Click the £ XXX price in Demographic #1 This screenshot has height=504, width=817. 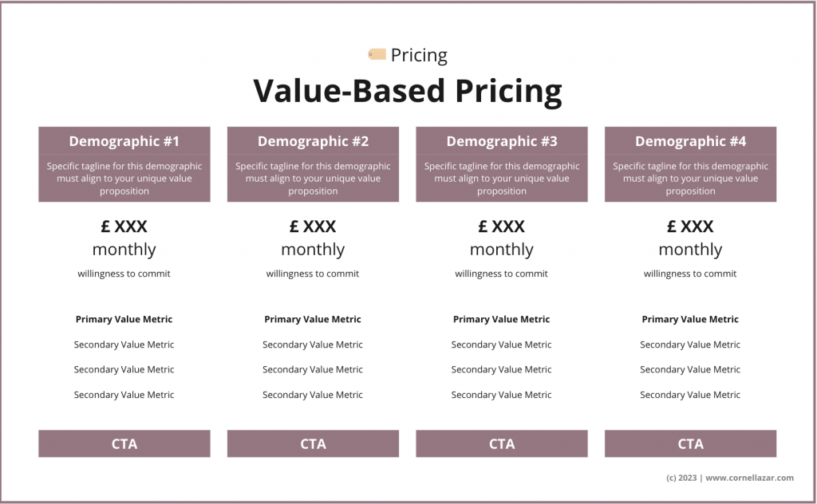124,226
